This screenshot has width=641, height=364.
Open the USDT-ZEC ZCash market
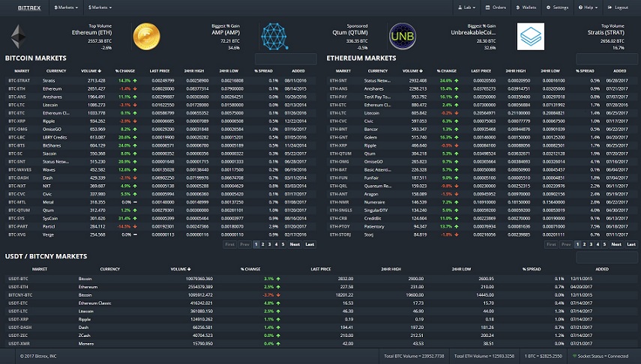point(322,336)
